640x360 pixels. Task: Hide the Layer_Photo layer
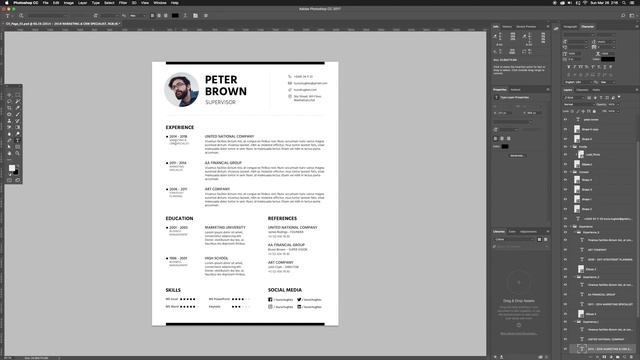tap(565, 155)
